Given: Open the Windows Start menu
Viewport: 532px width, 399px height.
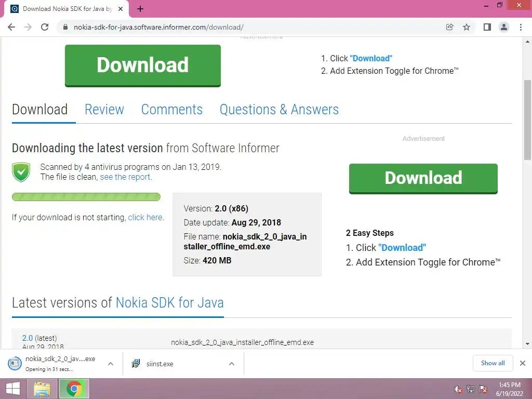Looking at the screenshot, I should [13, 389].
